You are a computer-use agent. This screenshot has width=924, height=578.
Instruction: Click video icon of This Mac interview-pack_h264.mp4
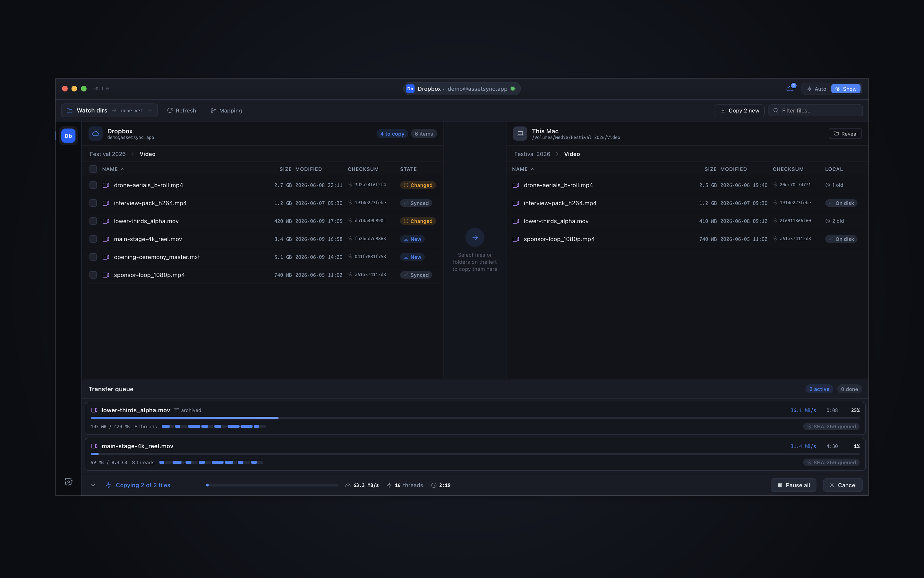tap(516, 203)
